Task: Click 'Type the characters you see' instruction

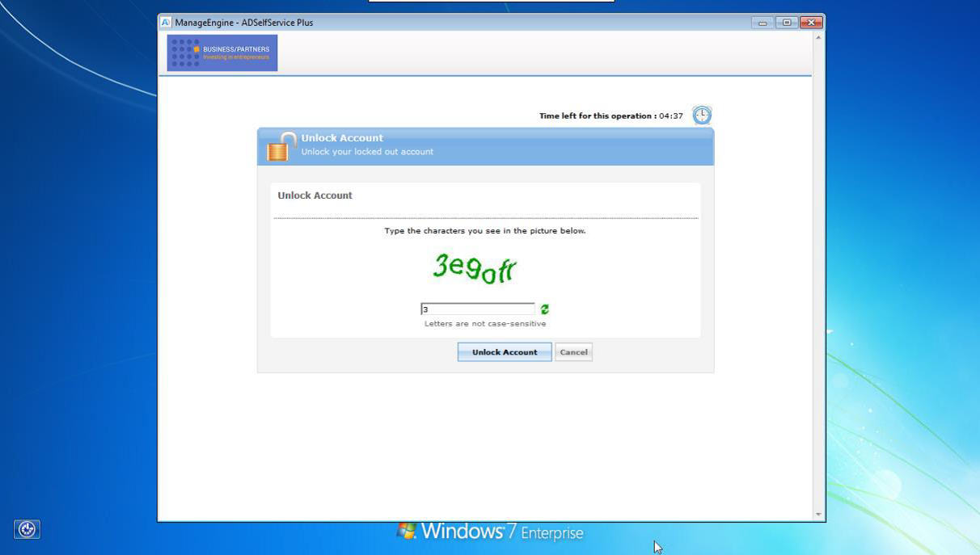Action: [485, 231]
